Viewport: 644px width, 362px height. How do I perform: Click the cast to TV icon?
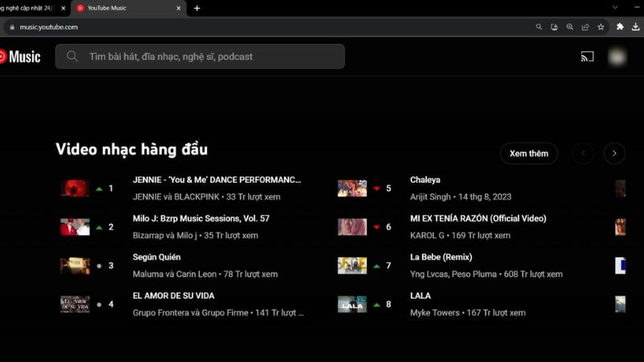point(587,56)
